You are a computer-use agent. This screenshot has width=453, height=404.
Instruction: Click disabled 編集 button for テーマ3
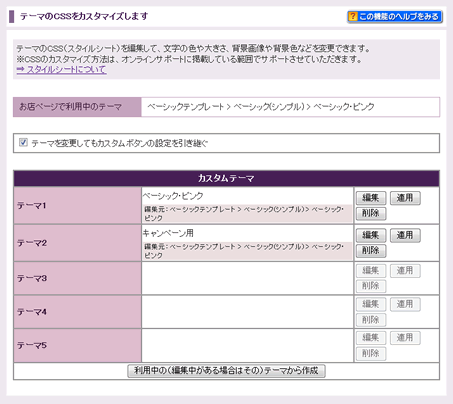(x=371, y=271)
